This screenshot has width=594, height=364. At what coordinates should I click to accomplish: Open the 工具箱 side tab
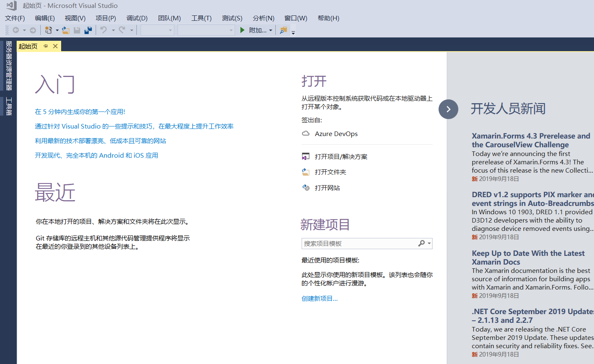[x=9, y=106]
